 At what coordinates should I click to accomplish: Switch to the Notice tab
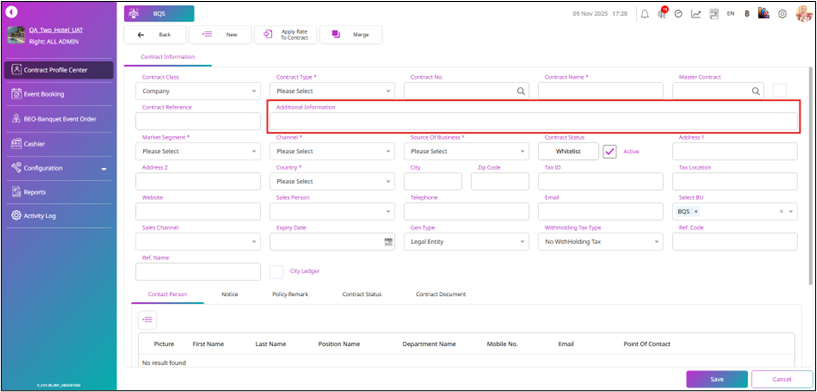229,295
